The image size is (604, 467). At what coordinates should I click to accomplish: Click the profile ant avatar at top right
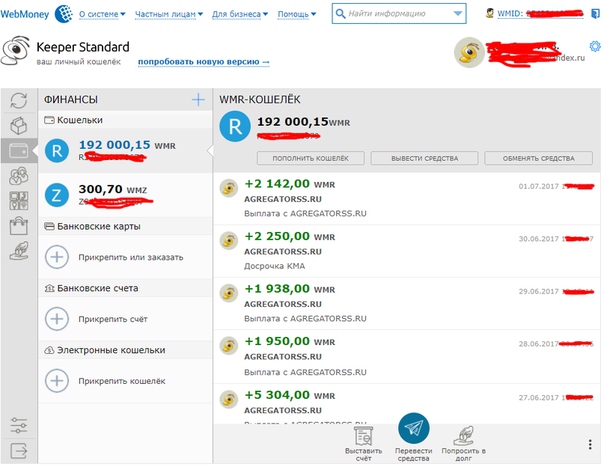pyautogui.click(x=469, y=52)
